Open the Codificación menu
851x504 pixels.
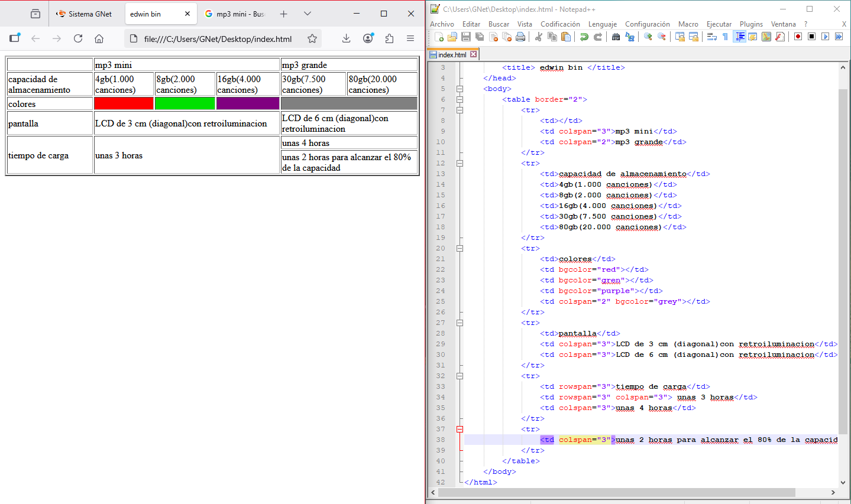[x=560, y=24]
